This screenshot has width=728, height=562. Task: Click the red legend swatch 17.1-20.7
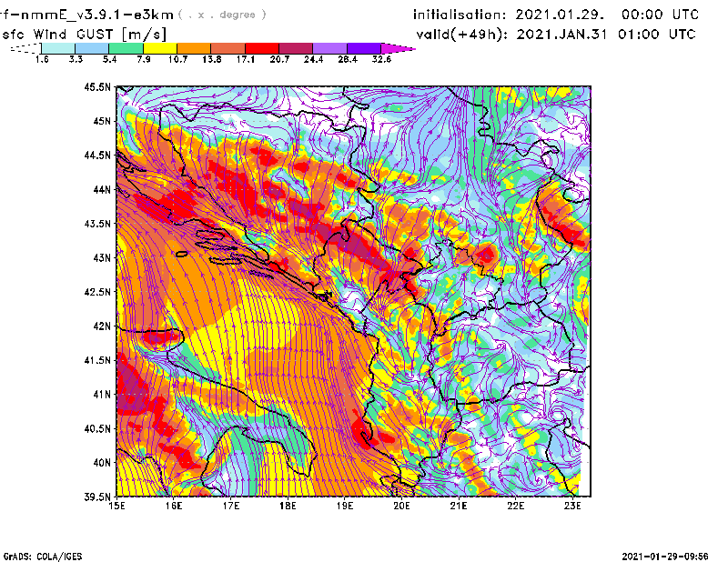(x=262, y=48)
